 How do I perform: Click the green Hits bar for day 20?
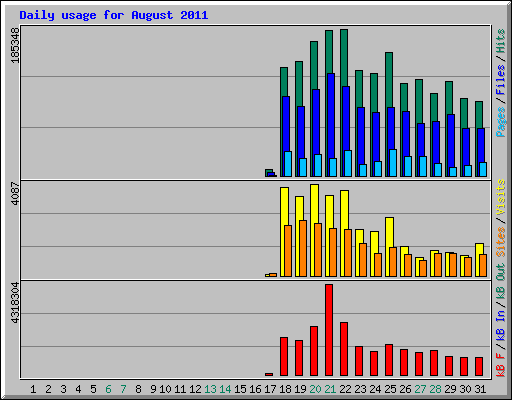click(x=314, y=65)
